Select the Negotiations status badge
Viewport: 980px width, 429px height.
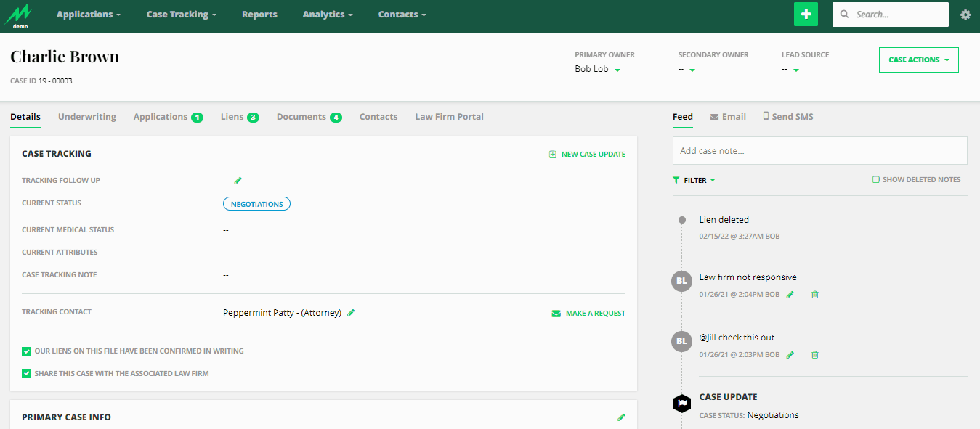[x=256, y=204]
